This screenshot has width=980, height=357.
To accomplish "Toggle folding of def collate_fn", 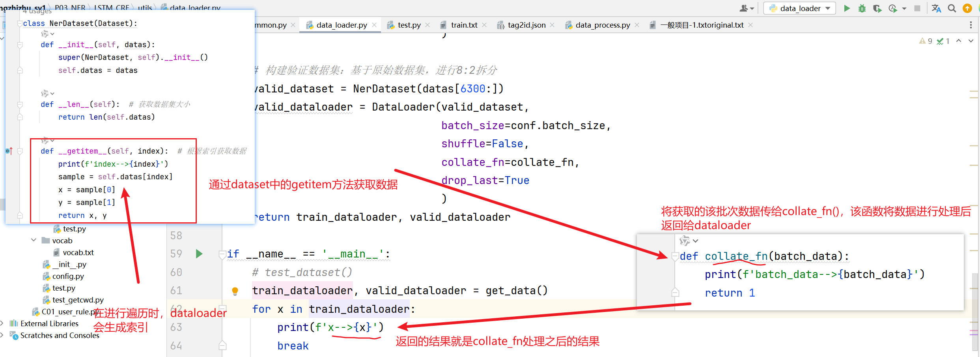I will [675, 256].
